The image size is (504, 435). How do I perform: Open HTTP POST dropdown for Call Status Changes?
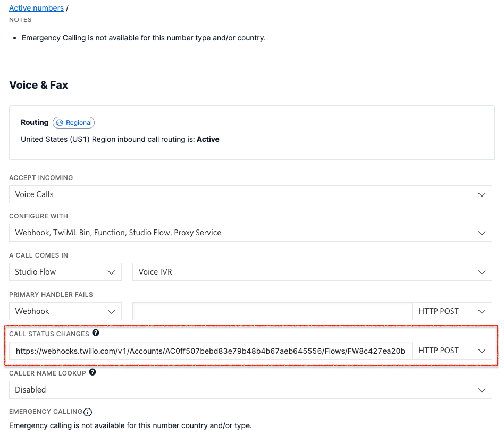tap(452, 351)
